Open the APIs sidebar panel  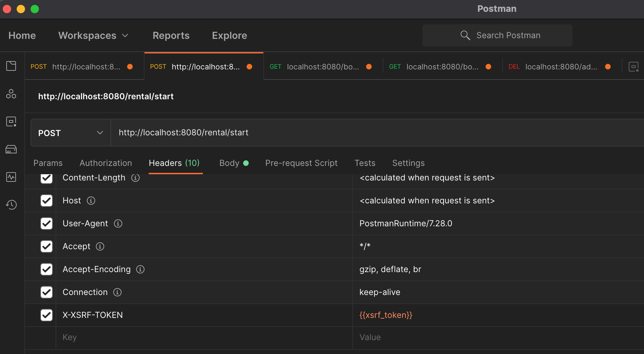(x=11, y=94)
